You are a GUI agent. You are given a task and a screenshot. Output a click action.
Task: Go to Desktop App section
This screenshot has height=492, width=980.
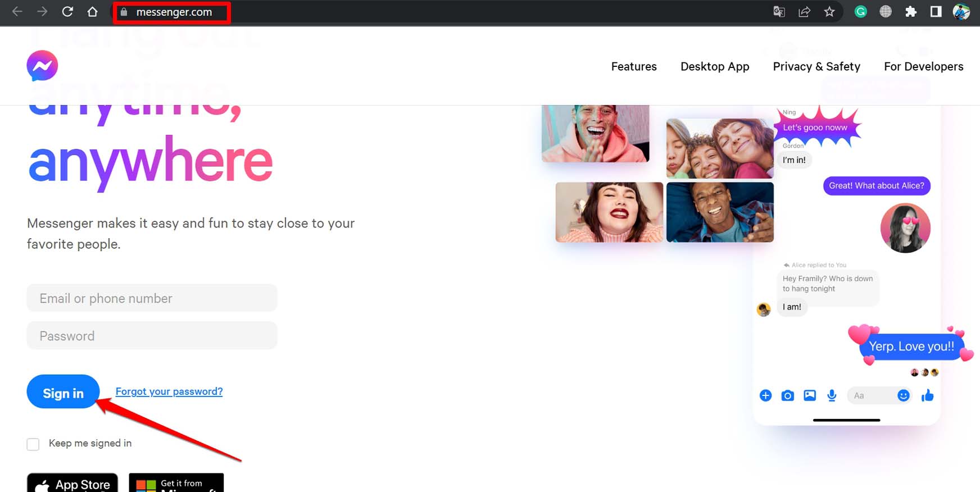pyautogui.click(x=715, y=66)
